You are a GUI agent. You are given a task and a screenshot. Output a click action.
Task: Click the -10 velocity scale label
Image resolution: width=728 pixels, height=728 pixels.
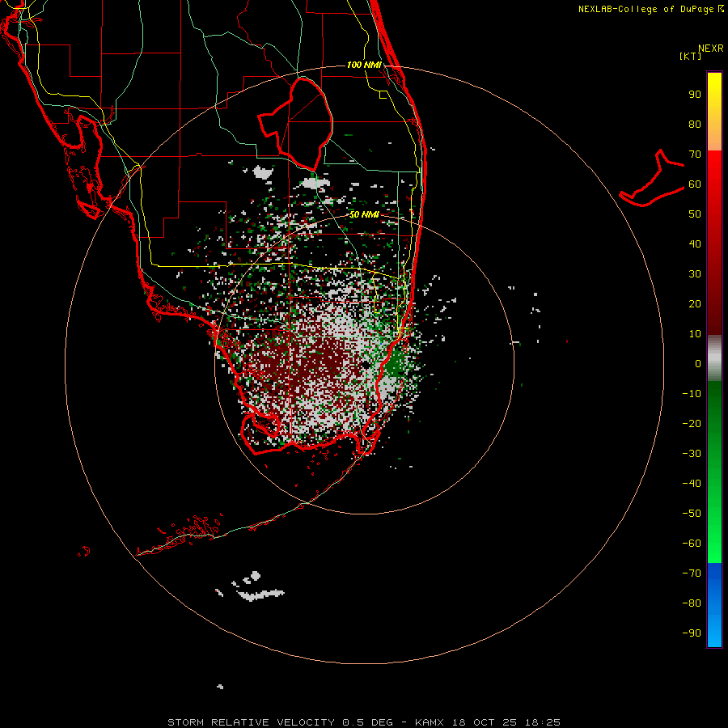click(x=692, y=394)
